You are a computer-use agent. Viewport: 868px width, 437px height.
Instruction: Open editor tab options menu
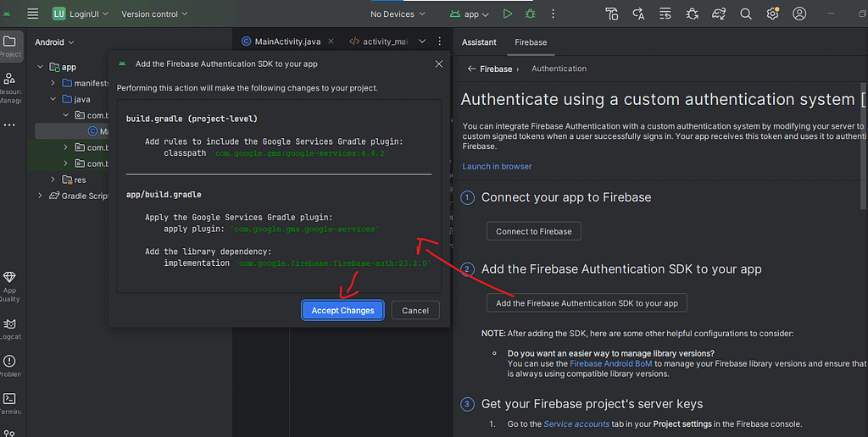tap(440, 41)
